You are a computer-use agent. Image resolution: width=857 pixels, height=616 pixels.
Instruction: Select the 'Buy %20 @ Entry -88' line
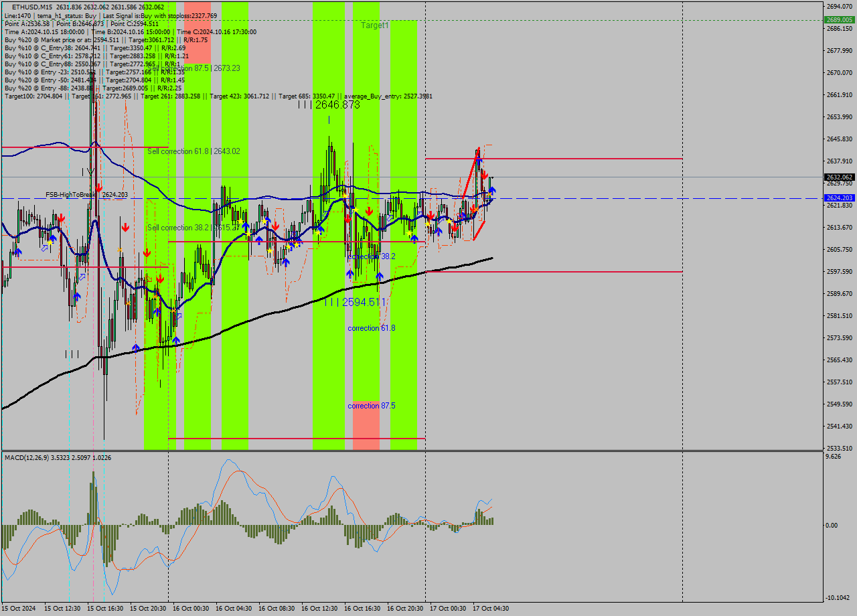(x=93, y=88)
